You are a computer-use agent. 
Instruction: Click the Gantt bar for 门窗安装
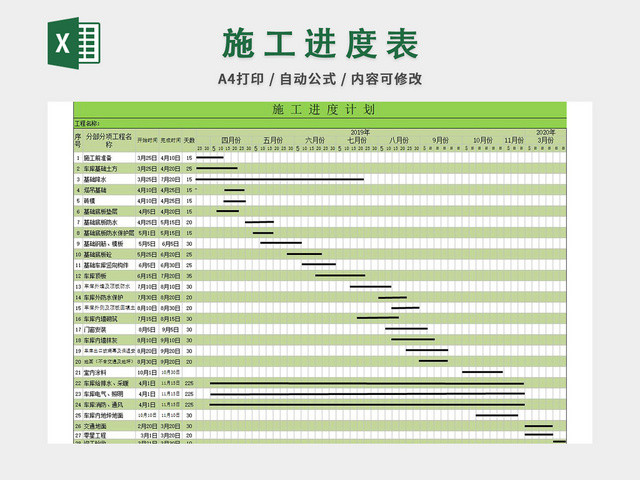407,329
